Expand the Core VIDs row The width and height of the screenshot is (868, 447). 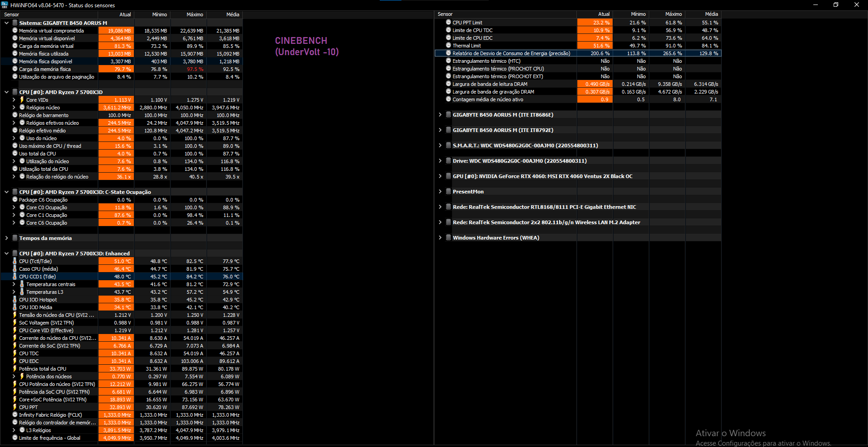pyautogui.click(x=14, y=100)
